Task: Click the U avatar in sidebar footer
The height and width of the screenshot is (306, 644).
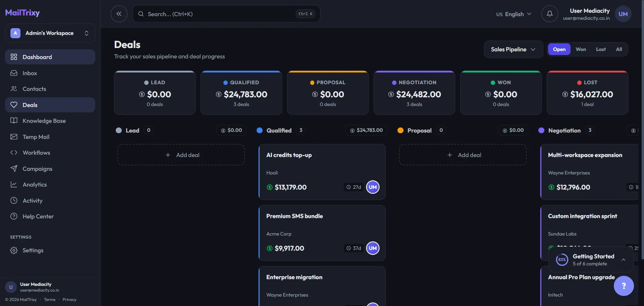Action: (x=11, y=287)
